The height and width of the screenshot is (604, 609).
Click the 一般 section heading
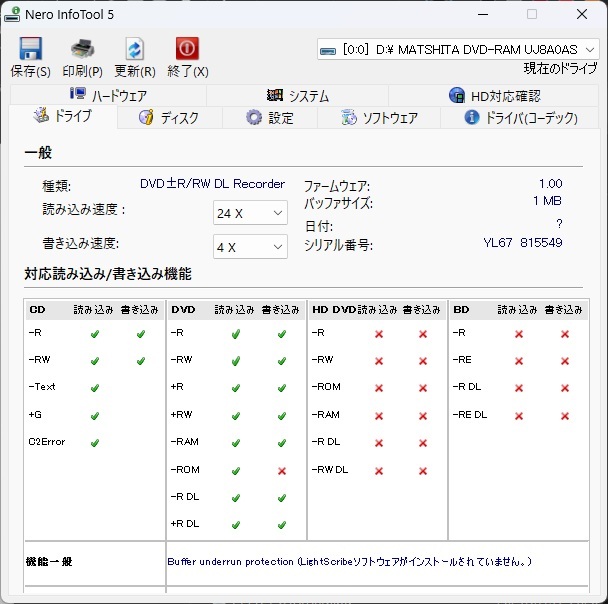(x=38, y=153)
